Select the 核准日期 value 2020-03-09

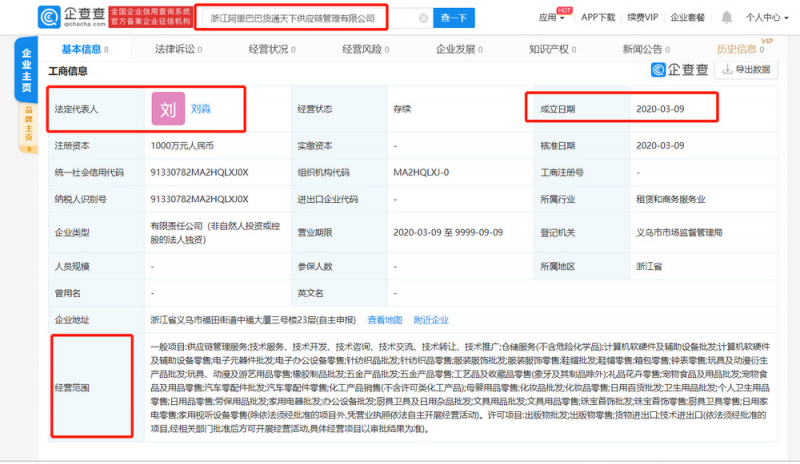[x=660, y=145]
